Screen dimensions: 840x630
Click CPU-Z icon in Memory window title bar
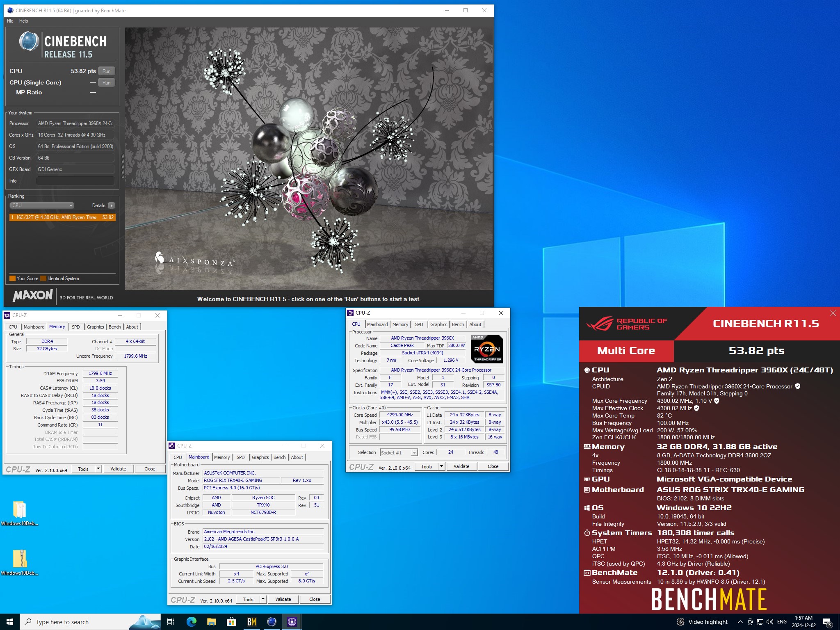click(x=7, y=315)
